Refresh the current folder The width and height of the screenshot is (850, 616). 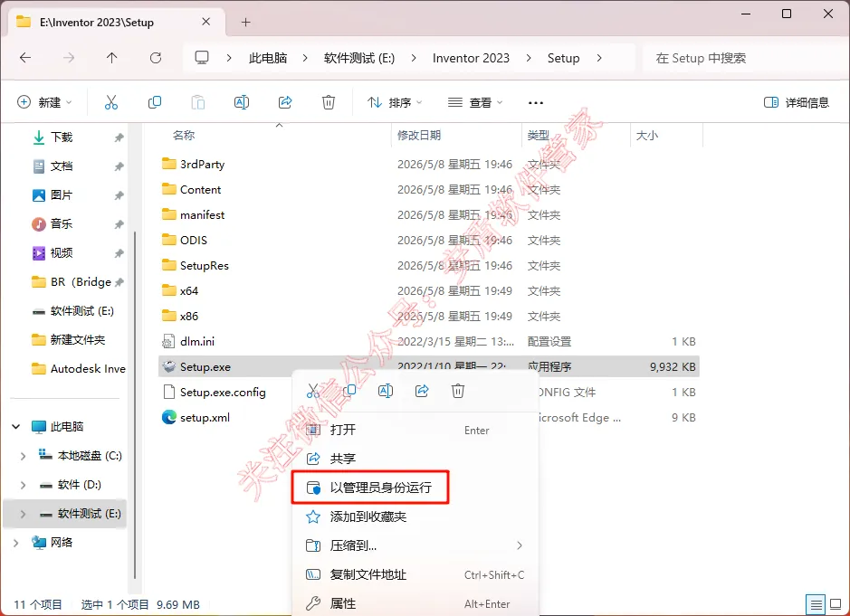click(156, 58)
